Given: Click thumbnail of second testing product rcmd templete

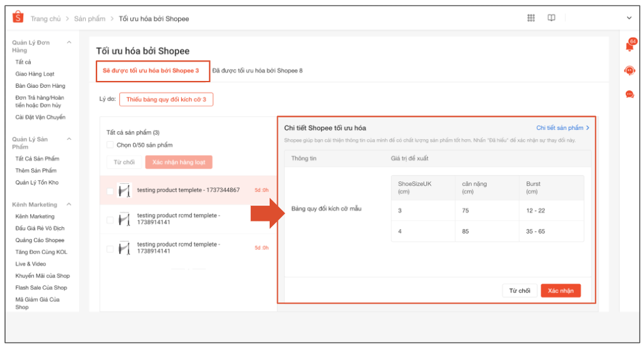Looking at the screenshot, I should 124,219.
